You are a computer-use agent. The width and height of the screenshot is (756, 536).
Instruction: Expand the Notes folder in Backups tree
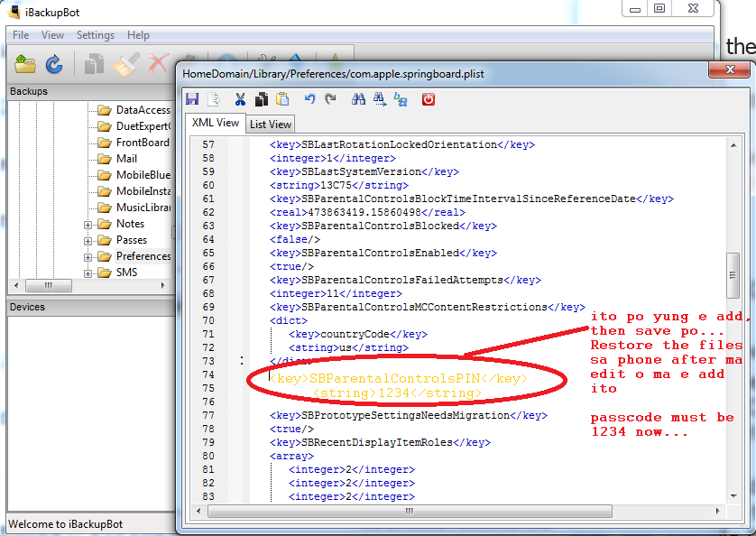88,225
